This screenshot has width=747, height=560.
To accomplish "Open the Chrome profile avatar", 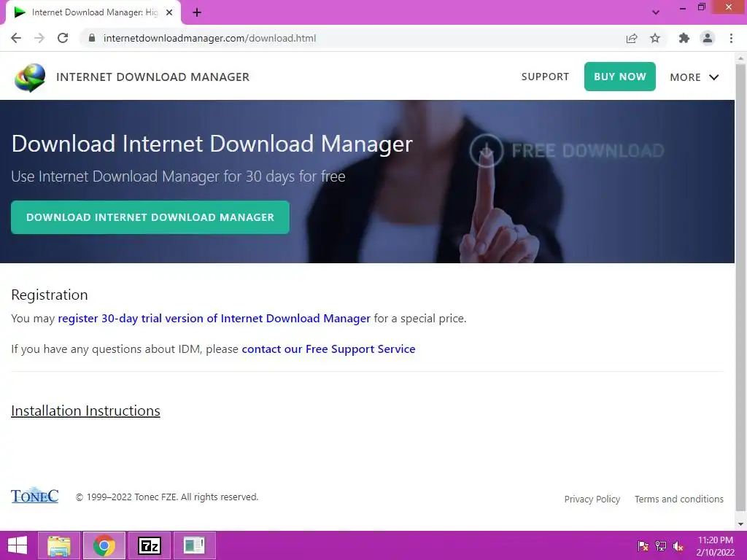I will (708, 38).
